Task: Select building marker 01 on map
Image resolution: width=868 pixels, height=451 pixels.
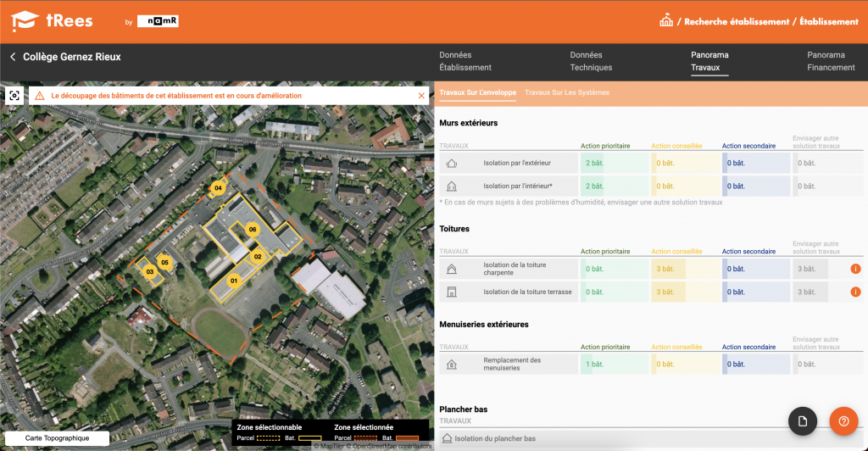Action: [235, 280]
